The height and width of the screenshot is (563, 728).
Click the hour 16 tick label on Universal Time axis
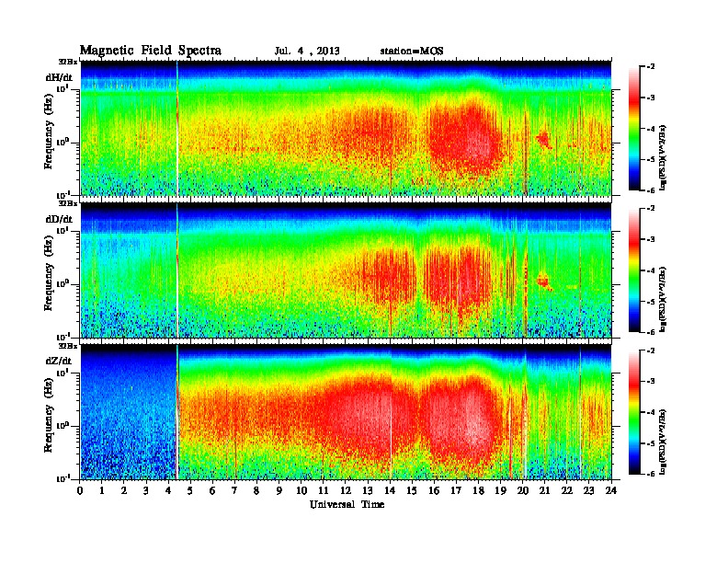click(x=434, y=490)
